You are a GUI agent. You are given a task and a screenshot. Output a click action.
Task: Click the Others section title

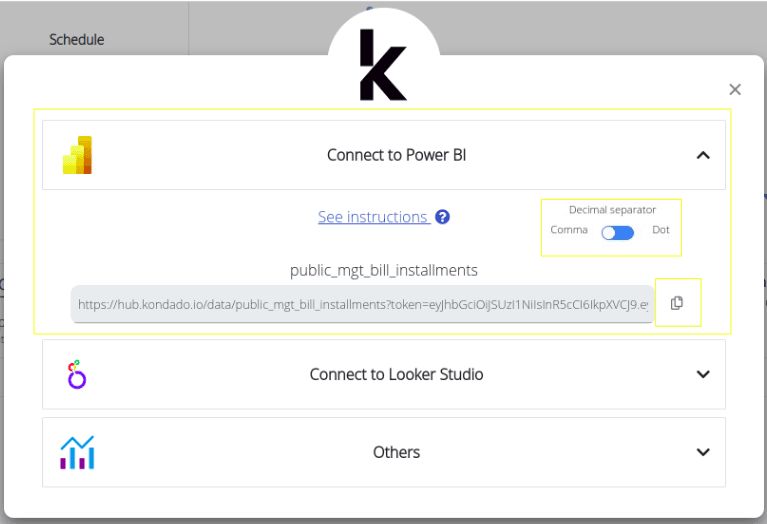click(x=396, y=452)
